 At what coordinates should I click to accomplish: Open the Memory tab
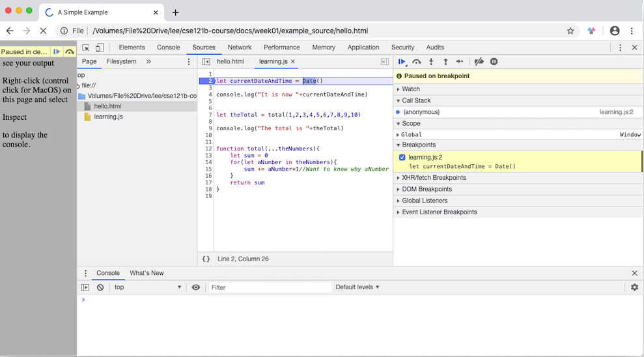[324, 48]
